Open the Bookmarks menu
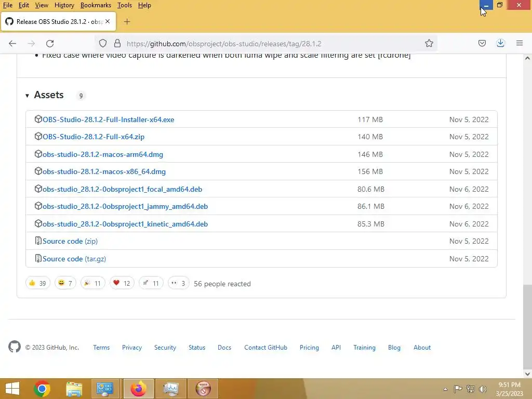This screenshot has height=399, width=532. 96,5
